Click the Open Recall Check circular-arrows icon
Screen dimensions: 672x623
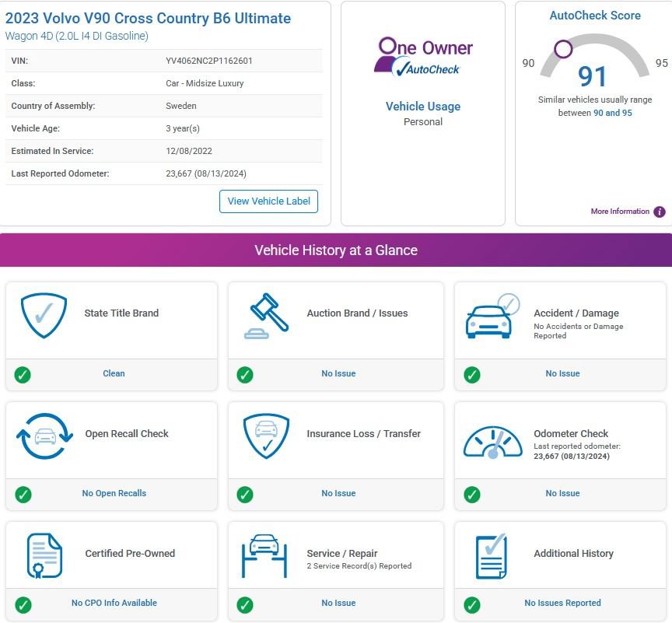[x=44, y=436]
